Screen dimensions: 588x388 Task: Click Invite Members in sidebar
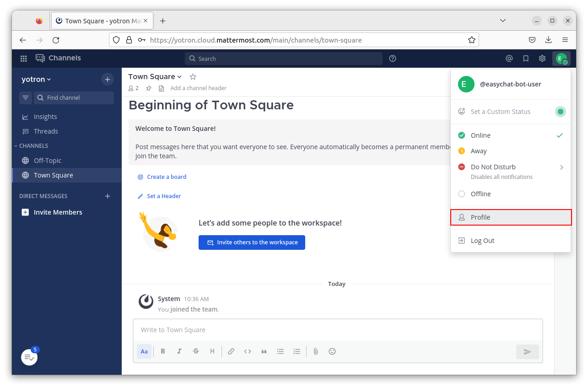(x=67, y=212)
